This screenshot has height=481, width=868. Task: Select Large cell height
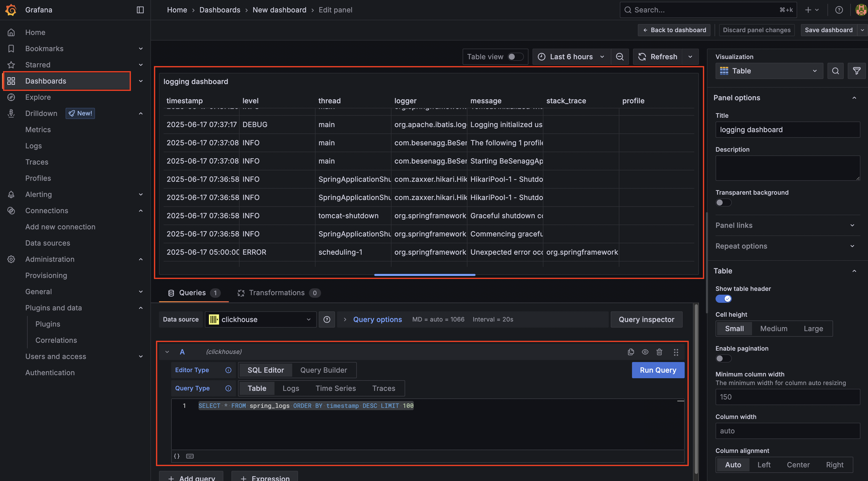pyautogui.click(x=813, y=328)
